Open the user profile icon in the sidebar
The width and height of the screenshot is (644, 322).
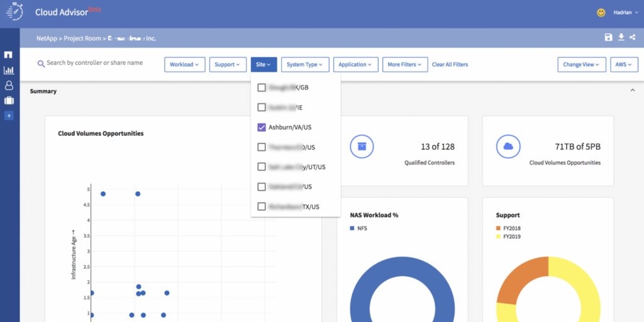click(x=9, y=86)
